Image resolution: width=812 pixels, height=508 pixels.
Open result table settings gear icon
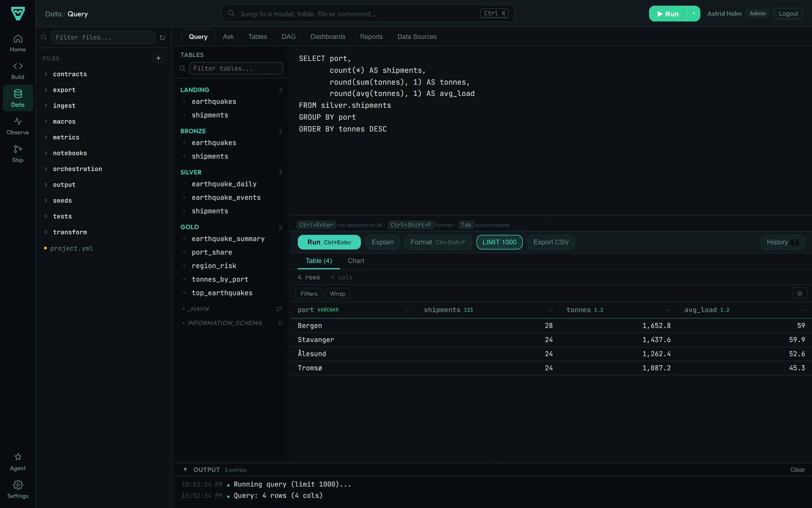coord(800,294)
